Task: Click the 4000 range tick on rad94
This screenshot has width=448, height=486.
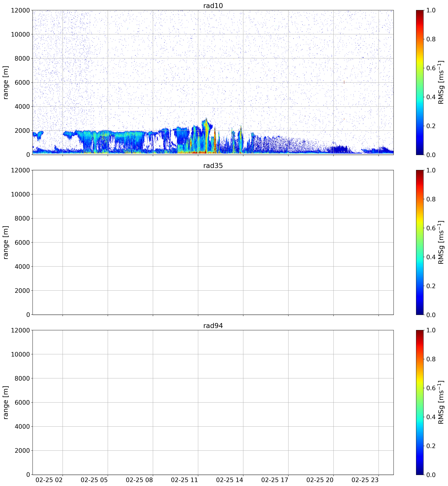Action: (x=22, y=426)
